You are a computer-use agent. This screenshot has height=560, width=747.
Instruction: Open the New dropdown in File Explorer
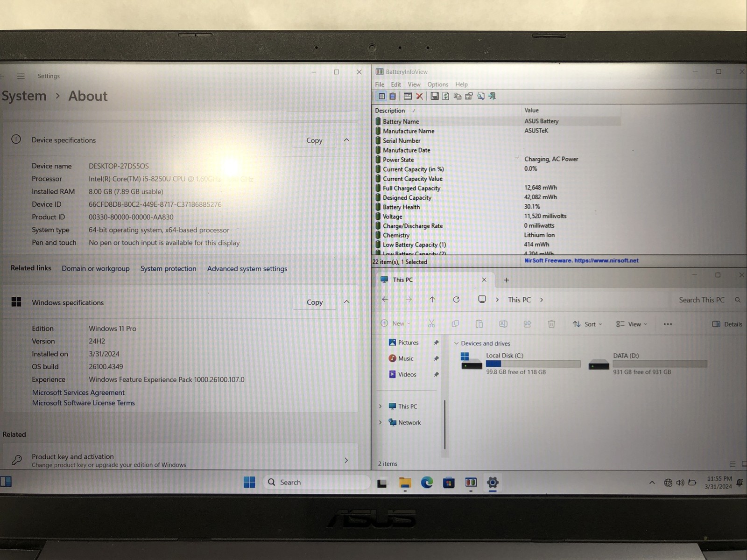point(395,323)
